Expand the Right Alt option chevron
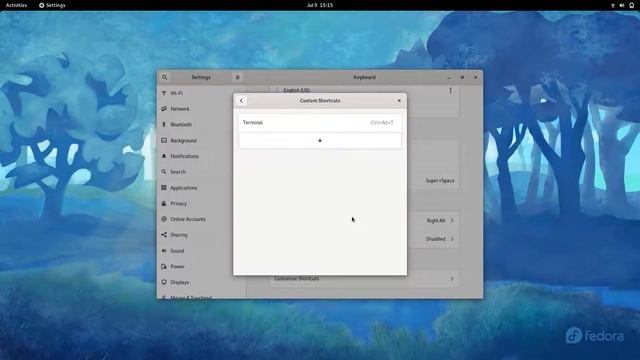The width and height of the screenshot is (640, 360). (452, 220)
